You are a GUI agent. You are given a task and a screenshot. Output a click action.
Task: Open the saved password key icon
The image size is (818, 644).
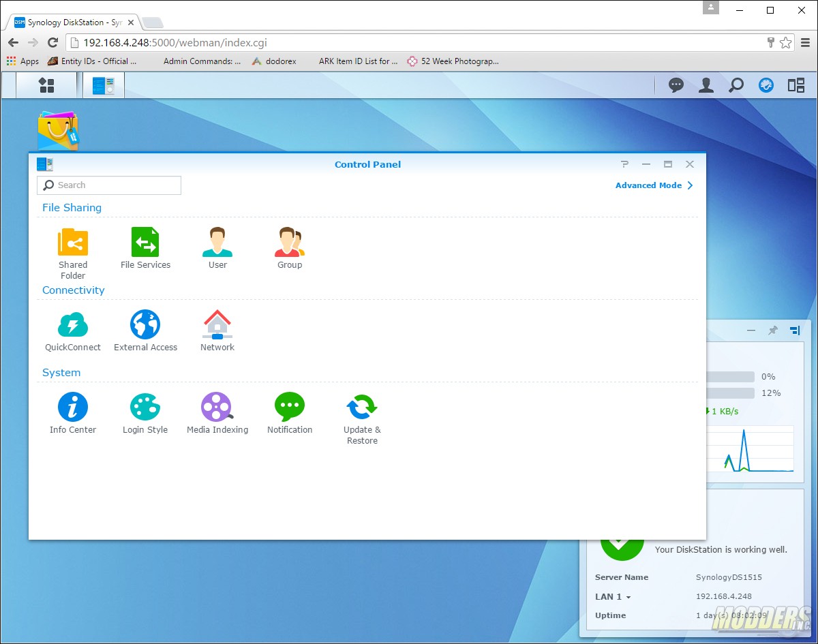coord(771,42)
